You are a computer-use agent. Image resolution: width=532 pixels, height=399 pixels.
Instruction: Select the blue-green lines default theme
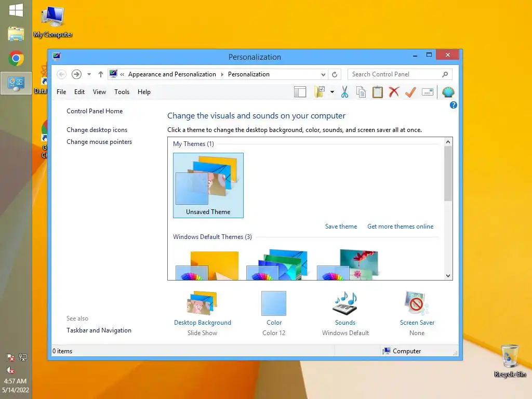[x=277, y=264]
